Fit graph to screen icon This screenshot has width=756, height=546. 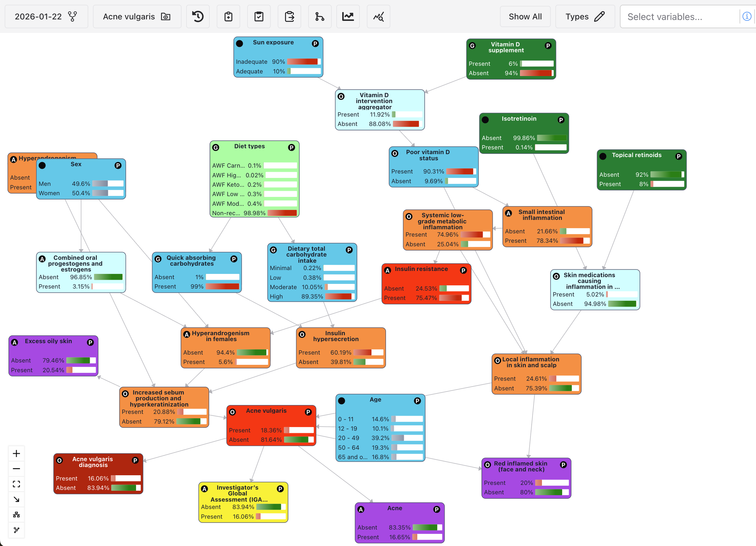click(x=16, y=484)
